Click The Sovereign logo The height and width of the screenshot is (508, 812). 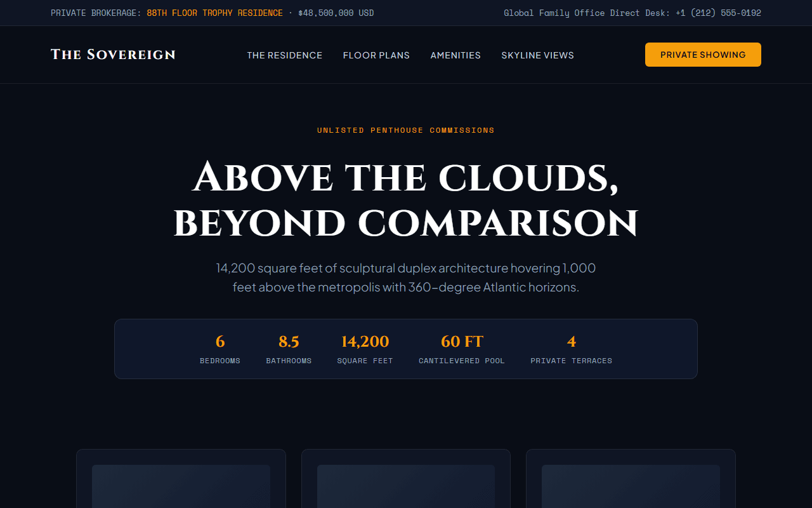click(113, 55)
